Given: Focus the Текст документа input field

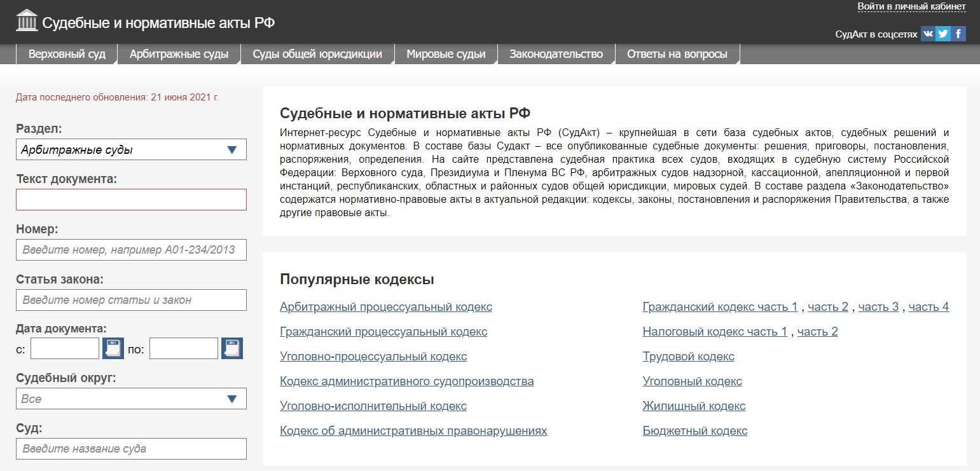Looking at the screenshot, I should 131,200.
